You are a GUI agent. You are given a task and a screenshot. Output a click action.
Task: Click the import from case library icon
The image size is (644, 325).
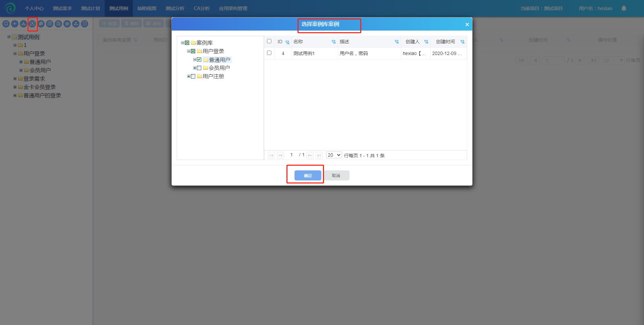tap(32, 24)
